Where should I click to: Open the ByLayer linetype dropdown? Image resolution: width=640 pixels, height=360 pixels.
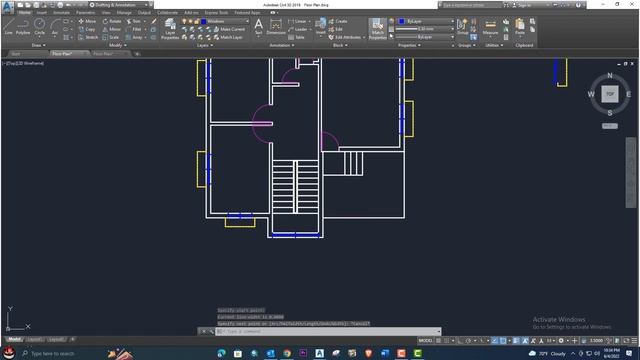[424, 37]
